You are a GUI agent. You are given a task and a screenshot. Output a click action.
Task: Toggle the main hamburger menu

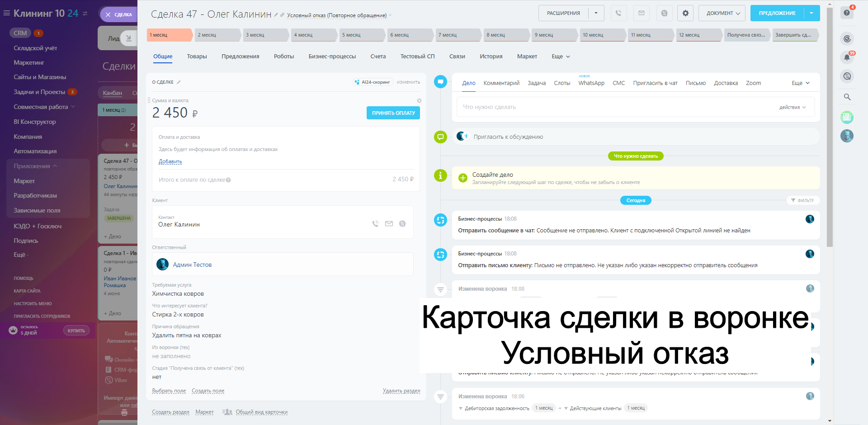pos(7,14)
